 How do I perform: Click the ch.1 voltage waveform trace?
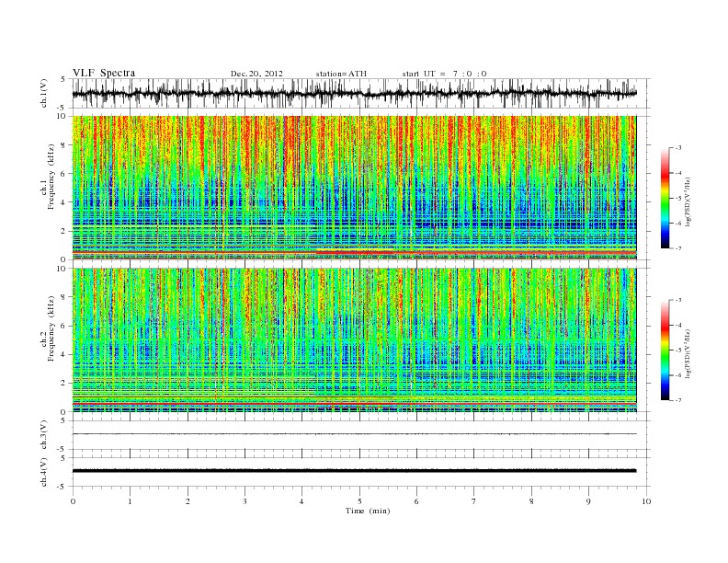coord(354,93)
